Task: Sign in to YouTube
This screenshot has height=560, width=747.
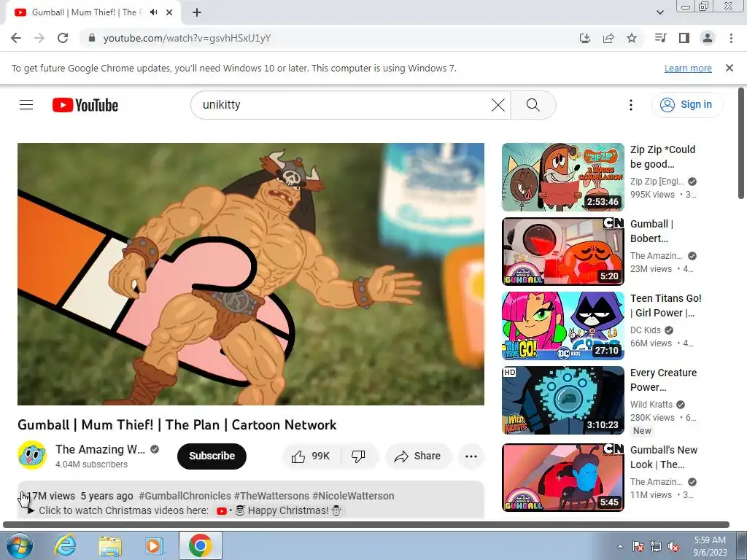Action: (x=686, y=105)
